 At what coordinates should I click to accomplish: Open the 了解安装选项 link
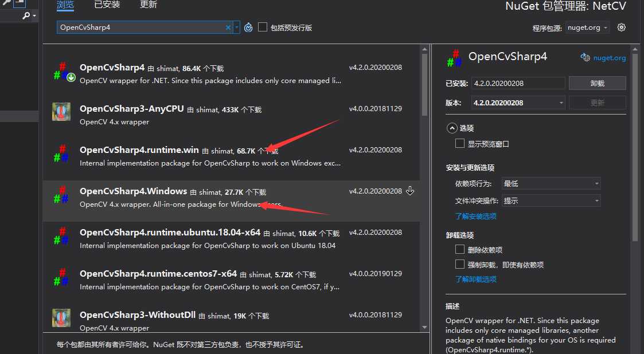(x=475, y=216)
